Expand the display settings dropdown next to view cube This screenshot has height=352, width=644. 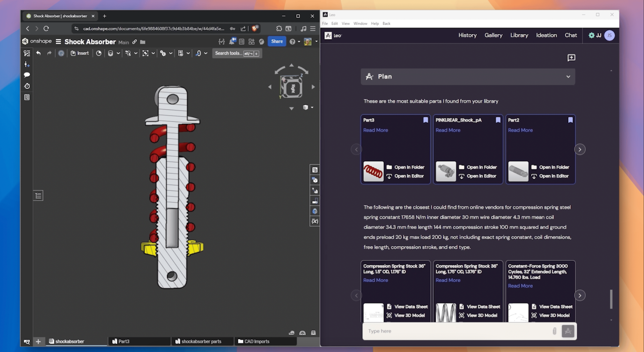point(312,107)
